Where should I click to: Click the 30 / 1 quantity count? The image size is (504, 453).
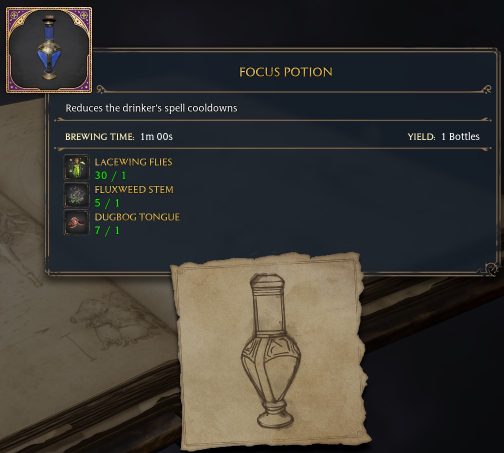pos(110,175)
